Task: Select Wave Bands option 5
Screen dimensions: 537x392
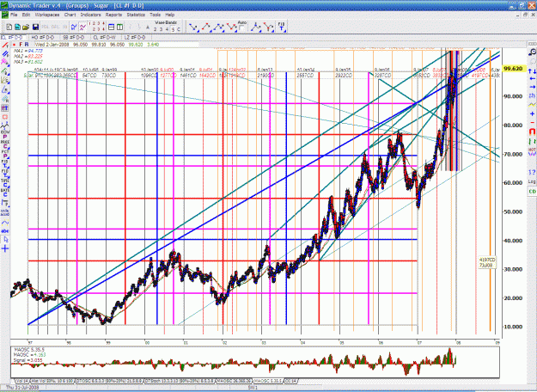Action: tap(173, 29)
